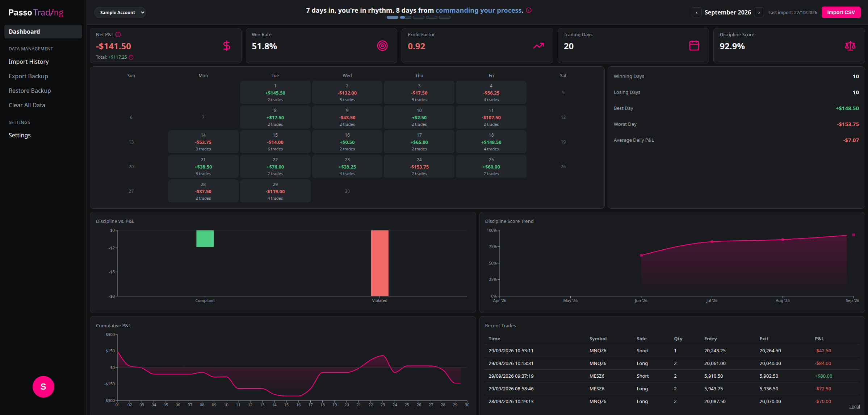Viewport: 868px width, 415px height.
Task: Select calendar day 4 with -$56.25
Action: (491, 92)
